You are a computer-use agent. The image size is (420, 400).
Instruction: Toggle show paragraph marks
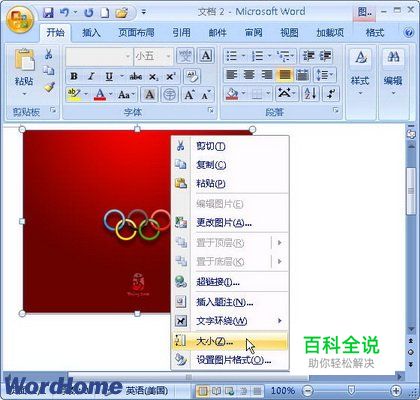(331, 94)
